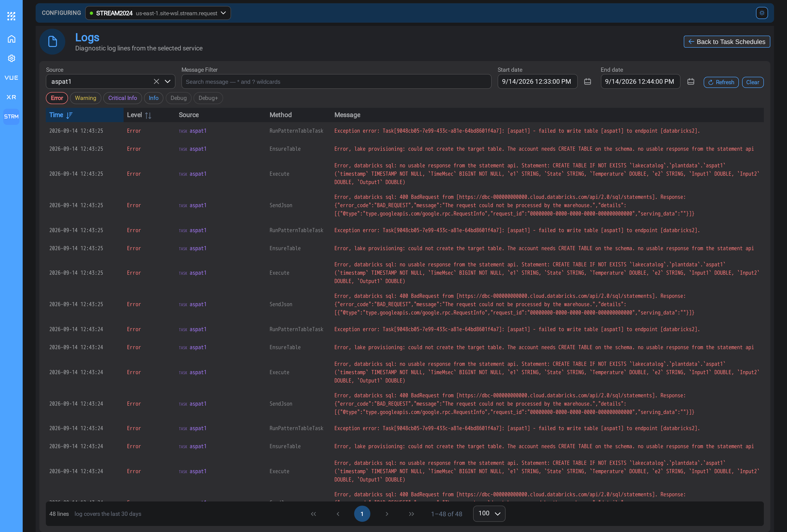Viewport: 787px width, 532px height.
Task: Click the Message Filter search field
Action: [x=336, y=82]
